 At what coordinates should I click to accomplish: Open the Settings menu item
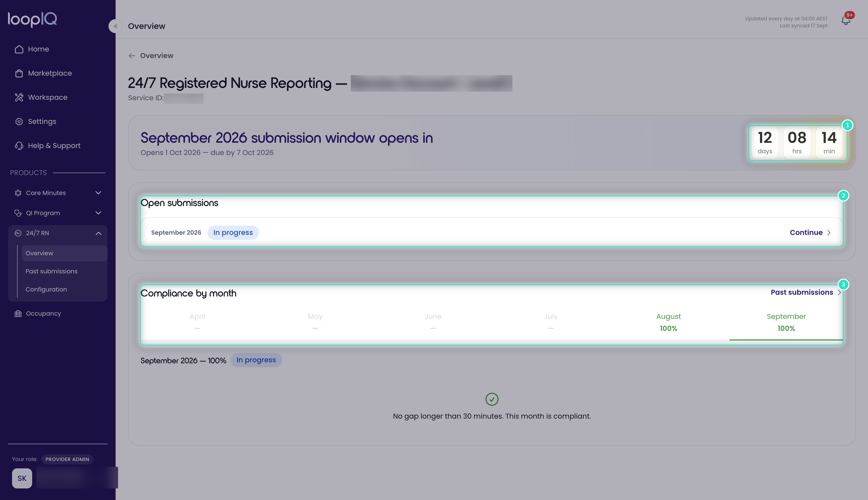[58, 122]
